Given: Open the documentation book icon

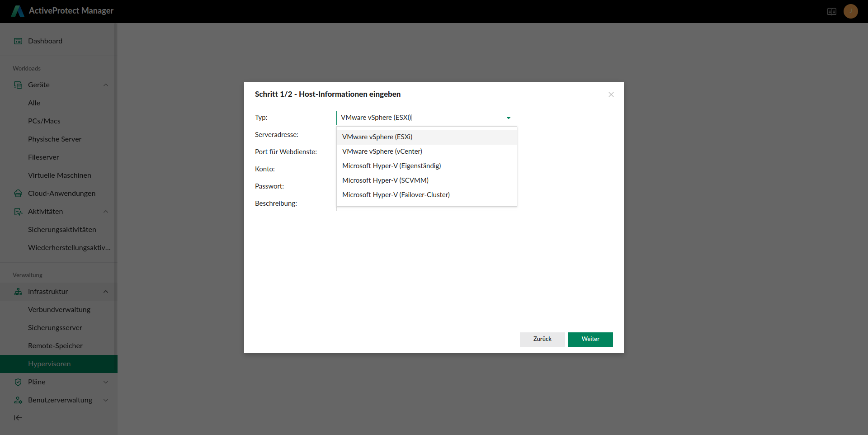Looking at the screenshot, I should coord(831,12).
